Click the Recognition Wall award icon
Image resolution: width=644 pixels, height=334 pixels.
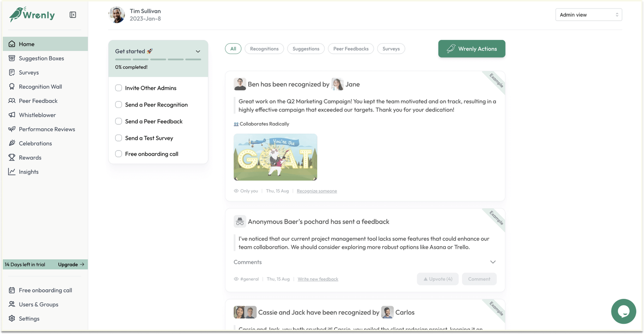(12, 87)
